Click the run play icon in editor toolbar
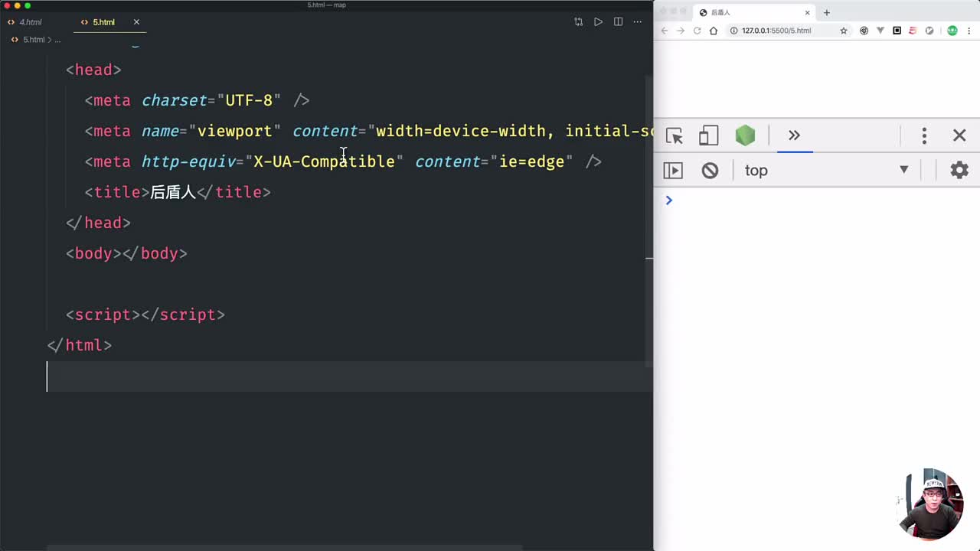This screenshot has width=980, height=551. coord(598,22)
